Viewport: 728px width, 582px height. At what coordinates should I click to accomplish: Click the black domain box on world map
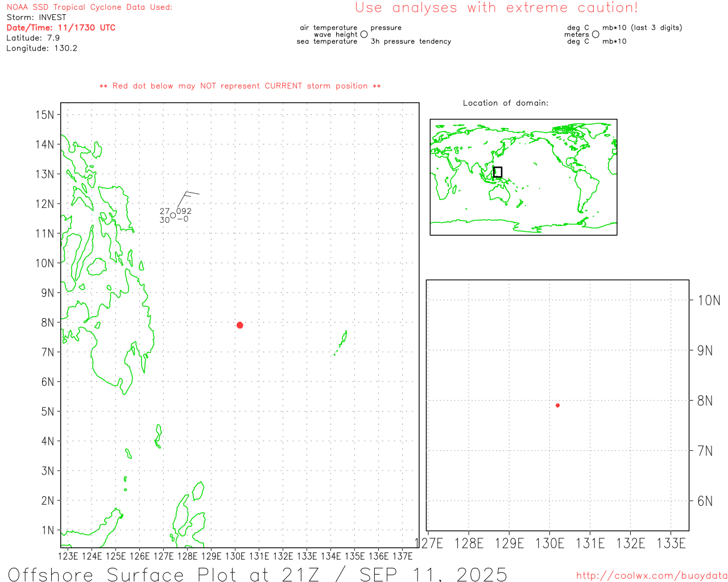498,172
